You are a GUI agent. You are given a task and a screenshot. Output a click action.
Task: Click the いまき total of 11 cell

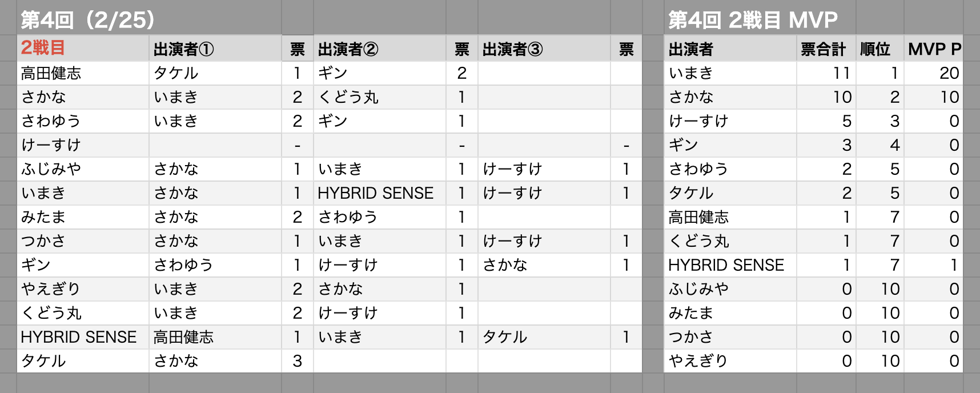[x=826, y=73]
